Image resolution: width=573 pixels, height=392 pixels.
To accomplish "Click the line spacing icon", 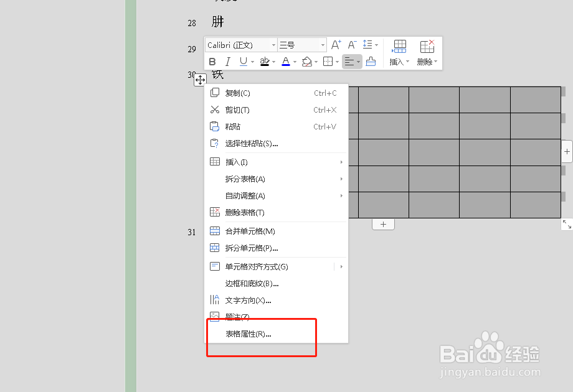I will tap(368, 44).
